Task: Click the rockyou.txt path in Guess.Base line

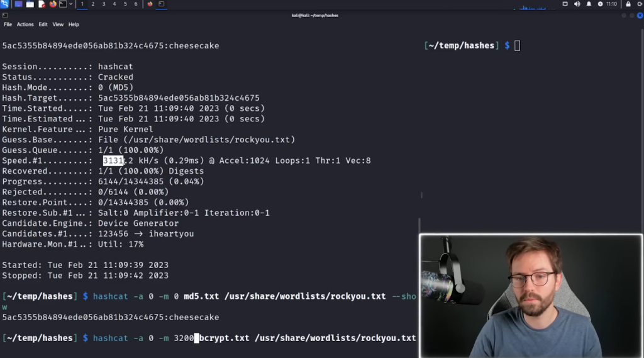Action: coord(209,140)
